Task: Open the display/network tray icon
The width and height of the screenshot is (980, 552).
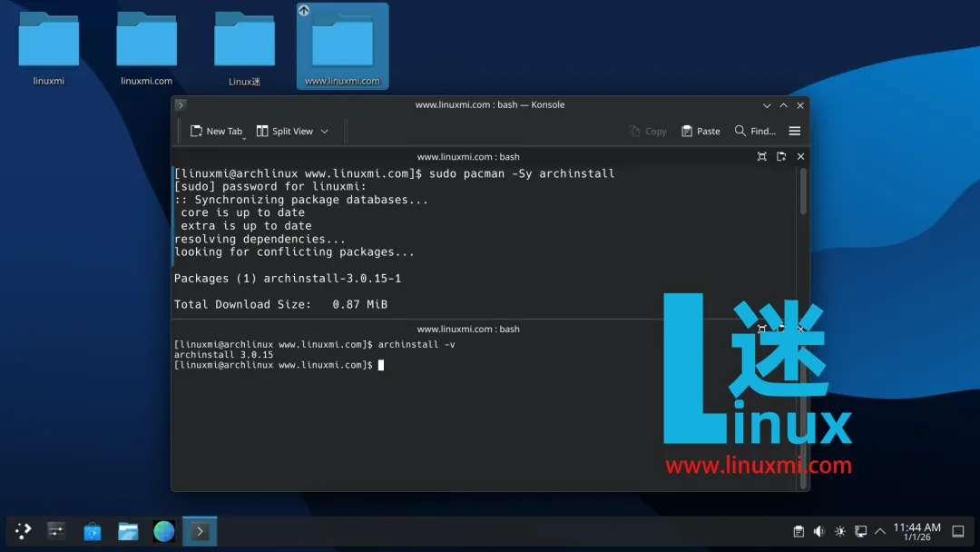Action: point(860,531)
